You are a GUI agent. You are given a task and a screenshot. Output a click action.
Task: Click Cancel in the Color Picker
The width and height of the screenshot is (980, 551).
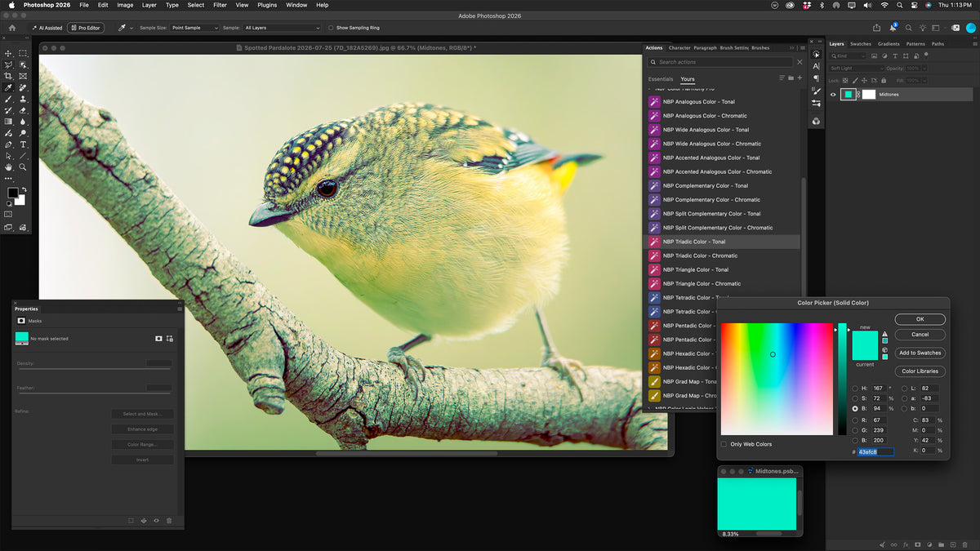920,335
